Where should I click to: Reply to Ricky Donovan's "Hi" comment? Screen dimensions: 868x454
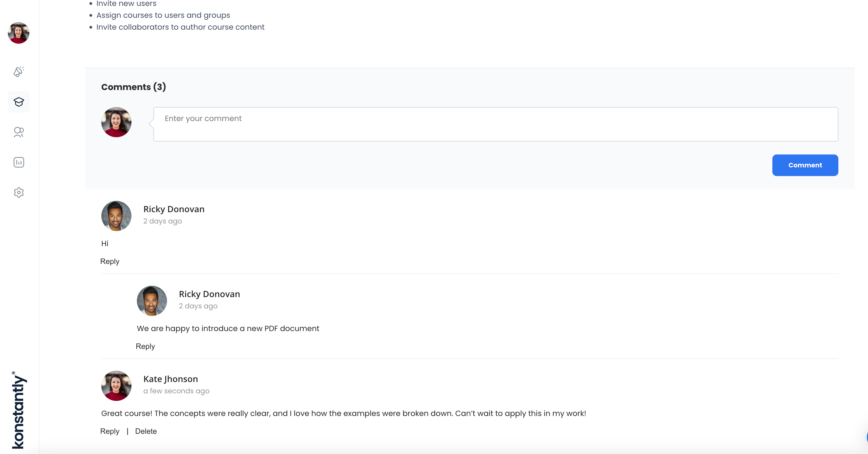coord(110,262)
